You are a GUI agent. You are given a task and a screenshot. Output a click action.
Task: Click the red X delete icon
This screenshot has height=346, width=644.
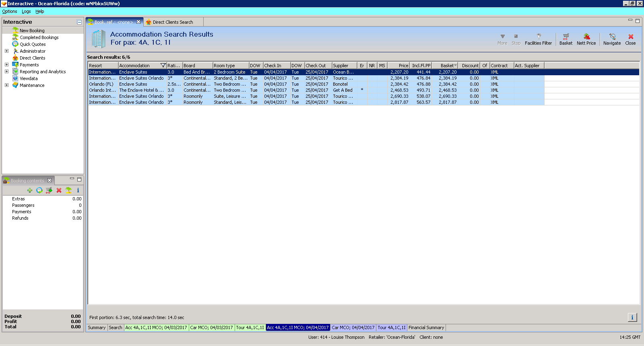click(59, 190)
